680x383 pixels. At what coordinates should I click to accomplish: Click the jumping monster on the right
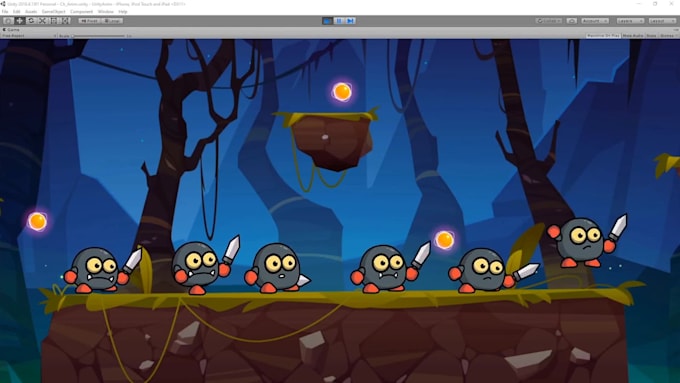(x=586, y=242)
